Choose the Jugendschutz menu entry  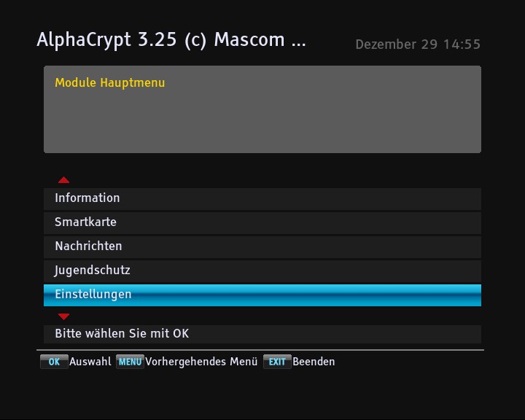point(93,271)
